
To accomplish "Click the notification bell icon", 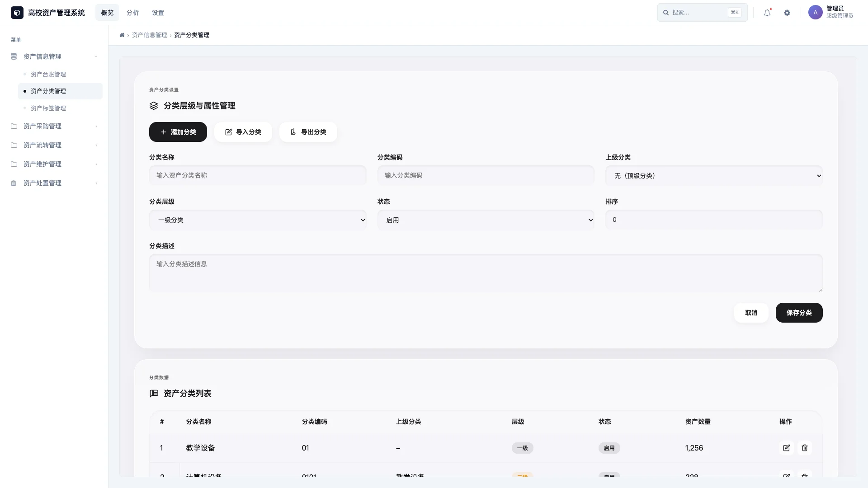I will 767,13.
